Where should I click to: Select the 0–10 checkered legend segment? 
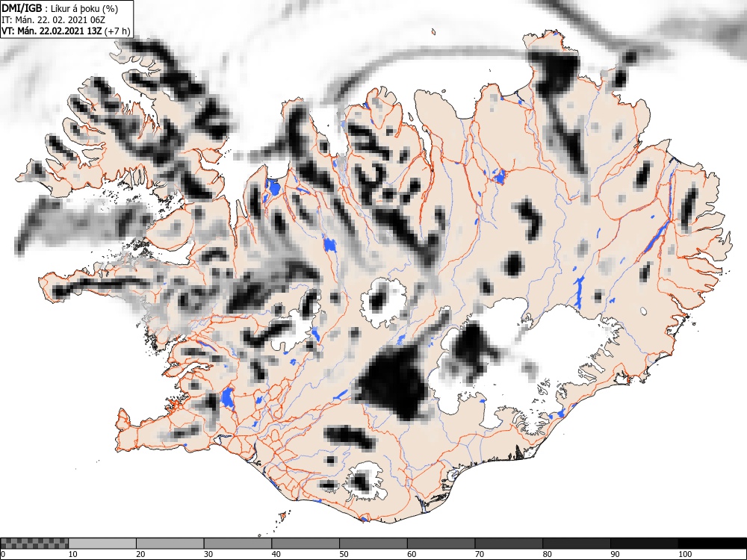[35, 544]
